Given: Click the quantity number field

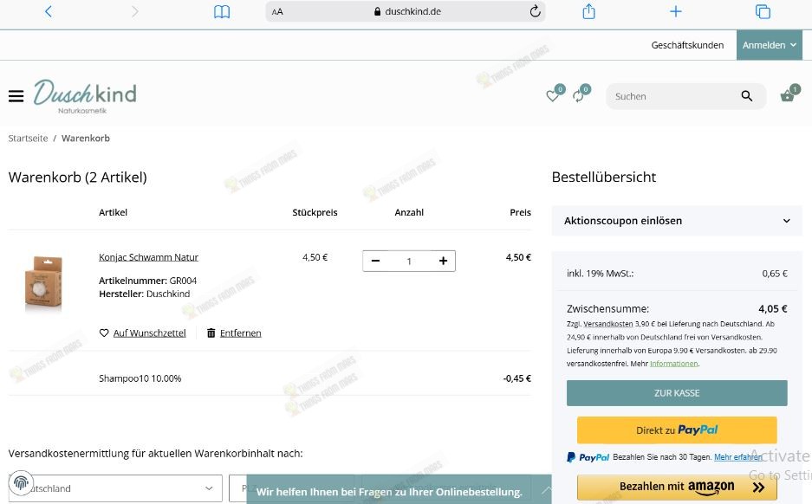Looking at the screenshot, I should pos(409,261).
